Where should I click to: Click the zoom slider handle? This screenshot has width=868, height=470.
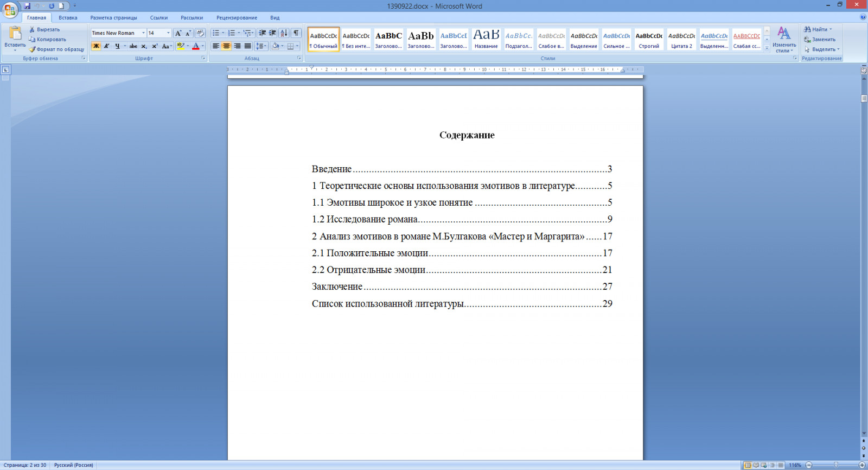pos(836,465)
